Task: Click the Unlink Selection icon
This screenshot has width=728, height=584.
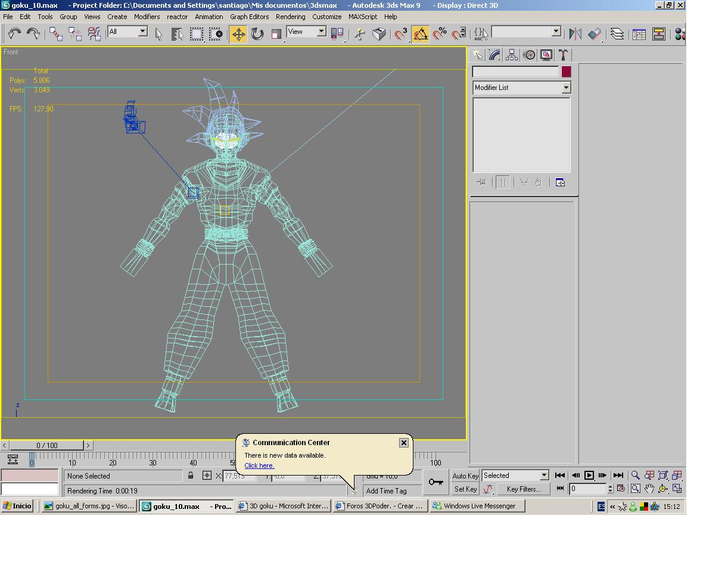Action: point(75,34)
